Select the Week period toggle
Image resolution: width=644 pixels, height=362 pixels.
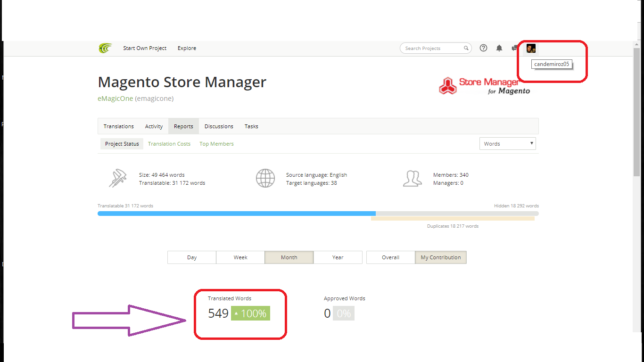point(240,257)
